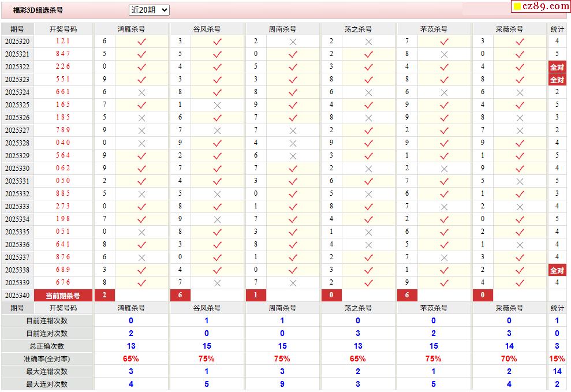Click the 福彩3D组选杀号 page title
Image resolution: width=571 pixels, height=392 pixels.
(38, 10)
